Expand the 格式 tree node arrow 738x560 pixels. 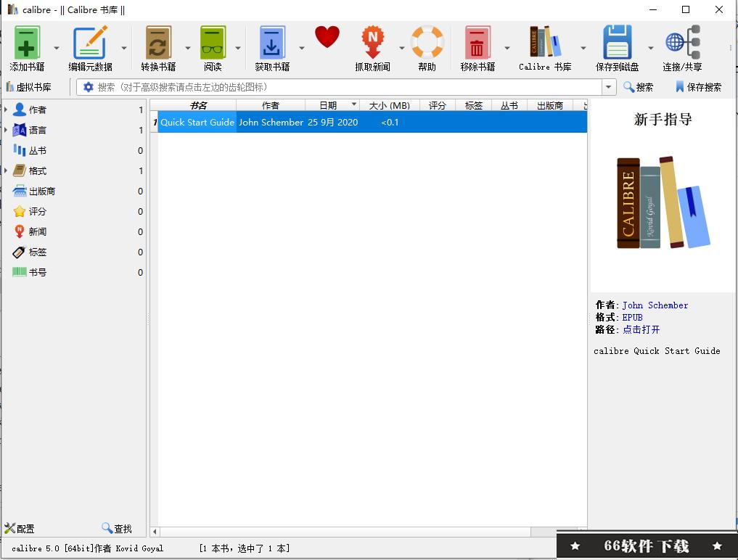tap(6, 170)
